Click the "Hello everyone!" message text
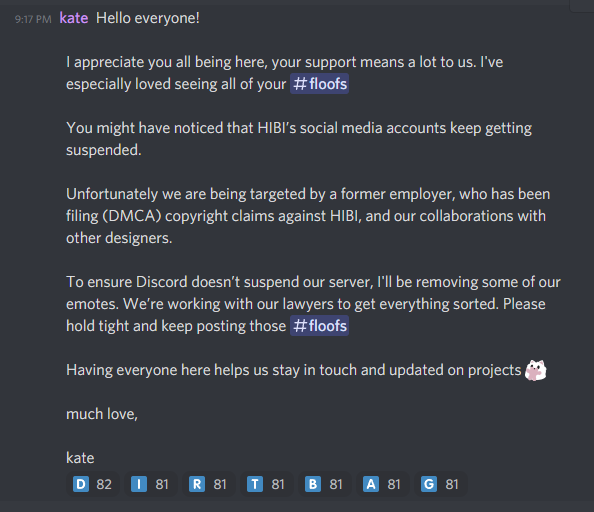The image size is (594, 512). coord(148,18)
